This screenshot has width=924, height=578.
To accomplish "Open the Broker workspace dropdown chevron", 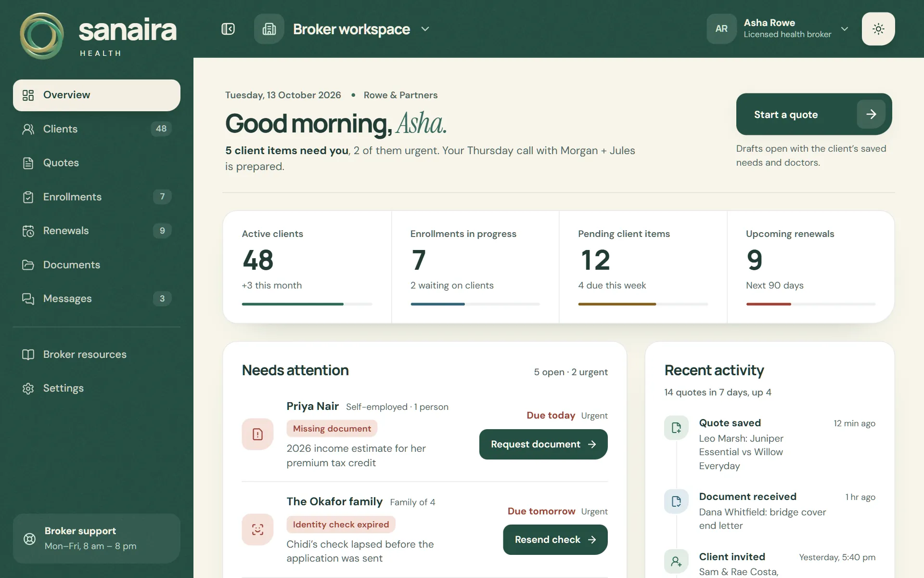I will click(425, 29).
